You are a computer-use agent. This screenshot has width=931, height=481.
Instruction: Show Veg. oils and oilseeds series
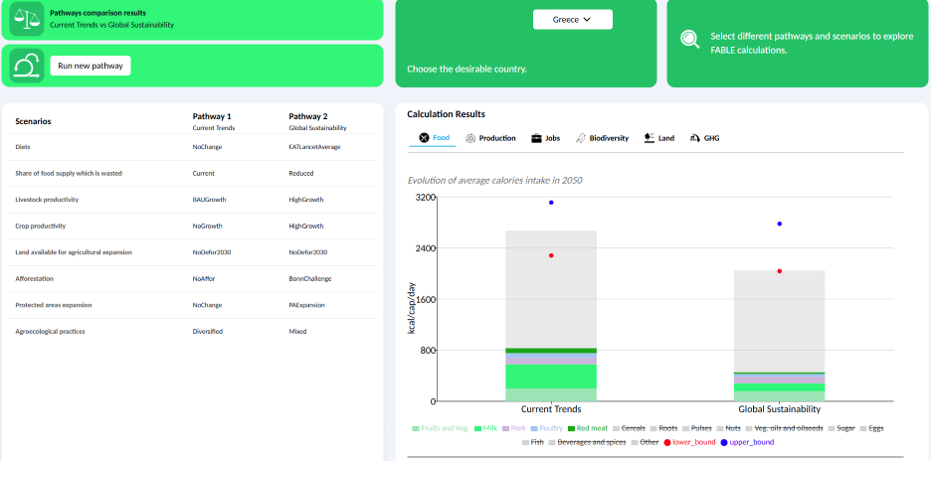click(786, 428)
